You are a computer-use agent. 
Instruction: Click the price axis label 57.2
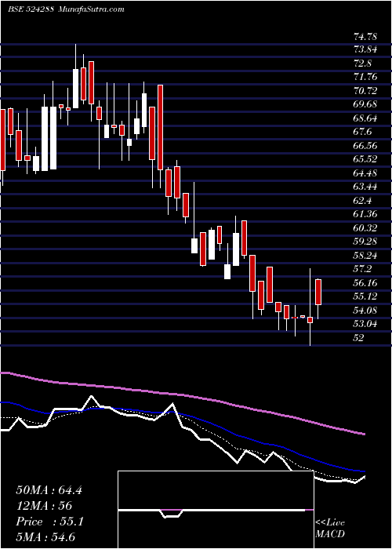pos(364,269)
